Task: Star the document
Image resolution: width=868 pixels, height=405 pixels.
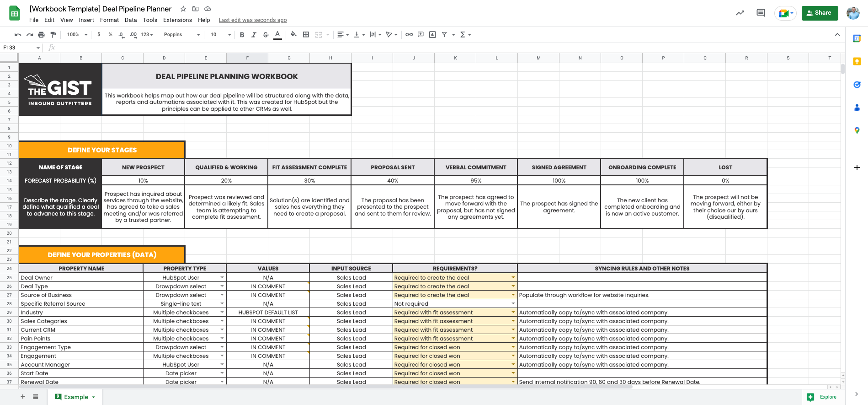Action: click(183, 9)
